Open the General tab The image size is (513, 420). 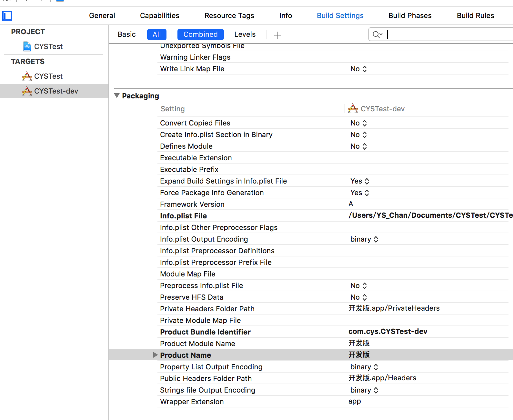pos(102,15)
